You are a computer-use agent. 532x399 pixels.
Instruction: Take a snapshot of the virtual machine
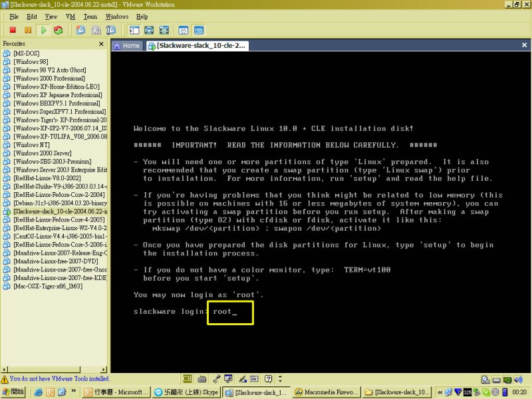tap(80, 30)
